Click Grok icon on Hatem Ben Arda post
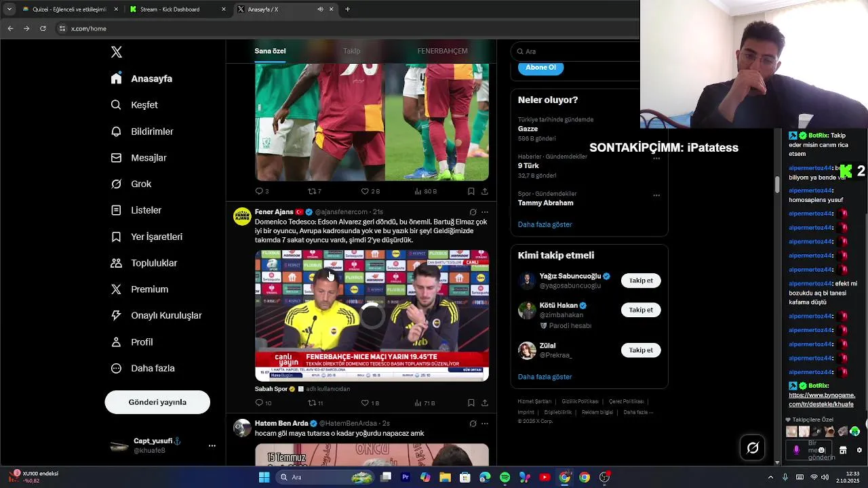This screenshot has width=868, height=488. tap(473, 424)
